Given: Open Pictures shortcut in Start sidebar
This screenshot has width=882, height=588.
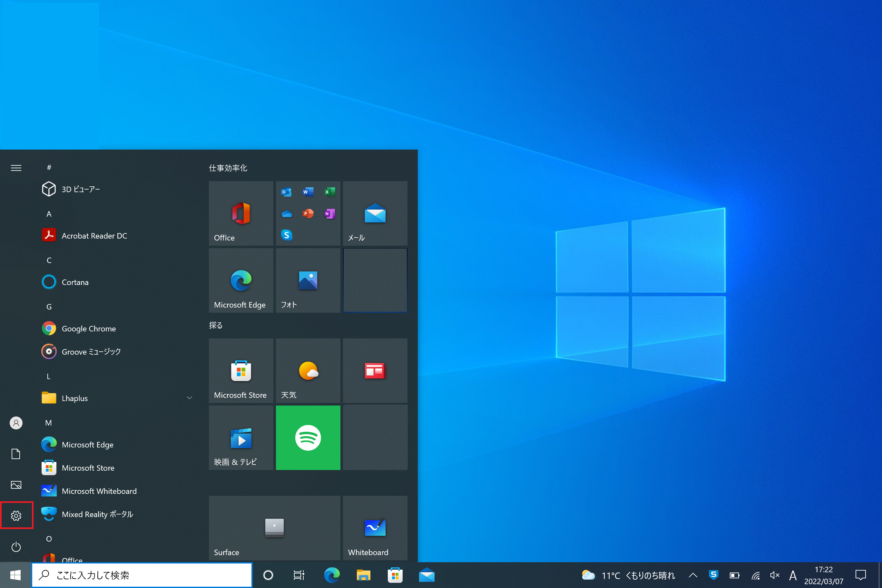Looking at the screenshot, I should [16, 485].
